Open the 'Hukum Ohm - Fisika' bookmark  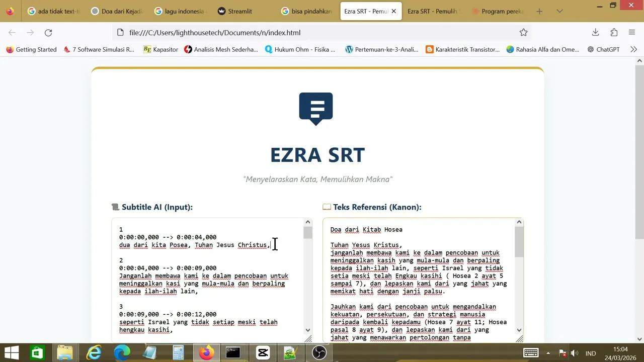click(300, 49)
